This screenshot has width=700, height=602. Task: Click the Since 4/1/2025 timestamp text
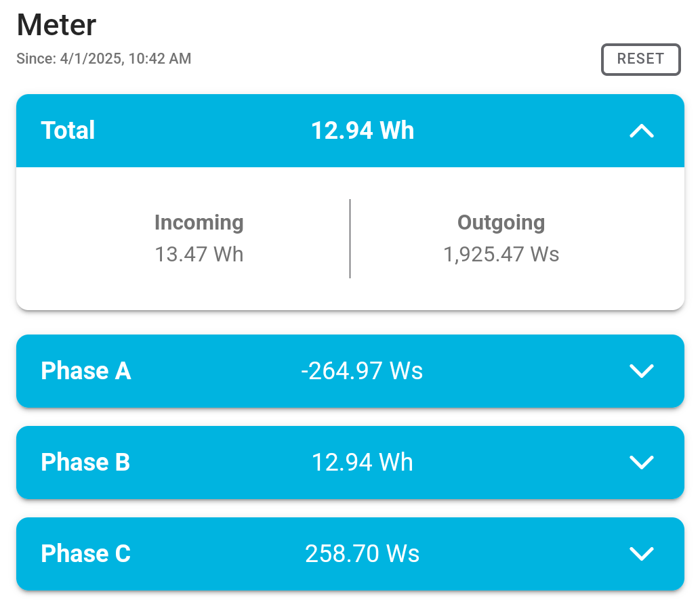tap(104, 59)
